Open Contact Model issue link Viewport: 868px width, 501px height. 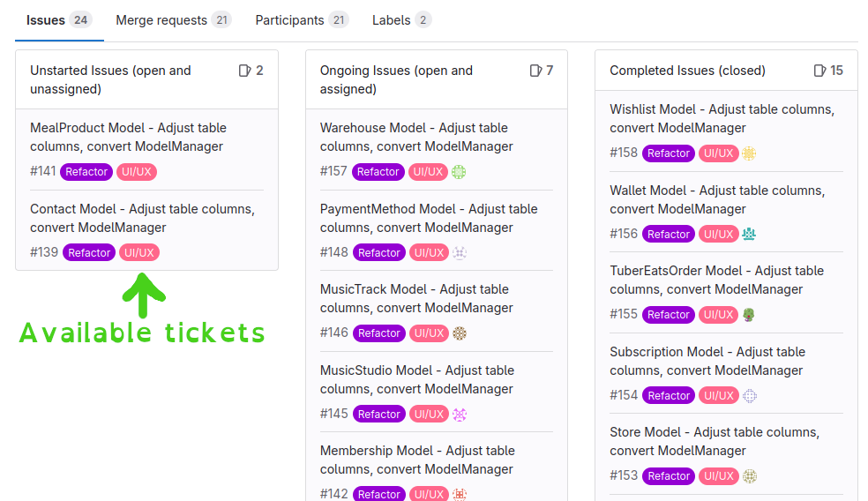pyautogui.click(x=142, y=218)
